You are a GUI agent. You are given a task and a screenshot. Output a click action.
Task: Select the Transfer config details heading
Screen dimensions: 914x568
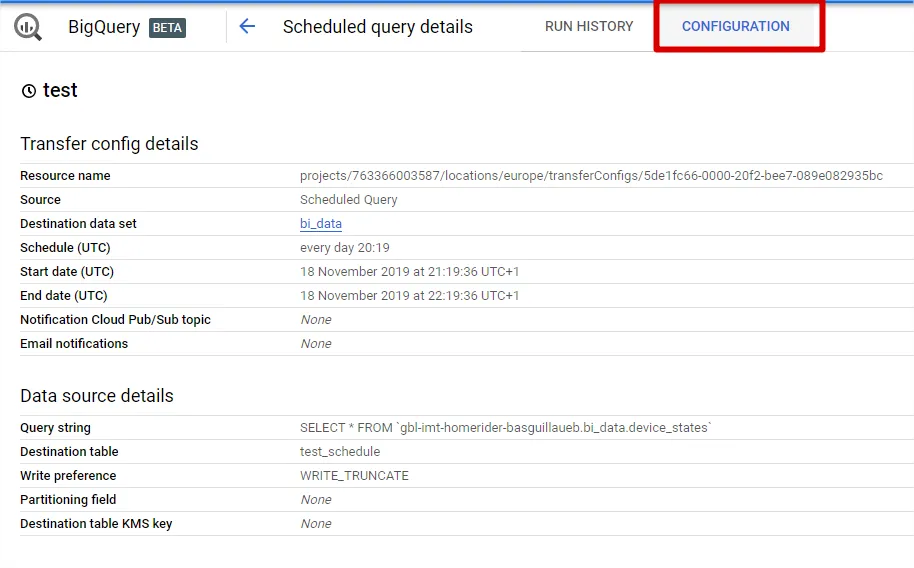[110, 144]
